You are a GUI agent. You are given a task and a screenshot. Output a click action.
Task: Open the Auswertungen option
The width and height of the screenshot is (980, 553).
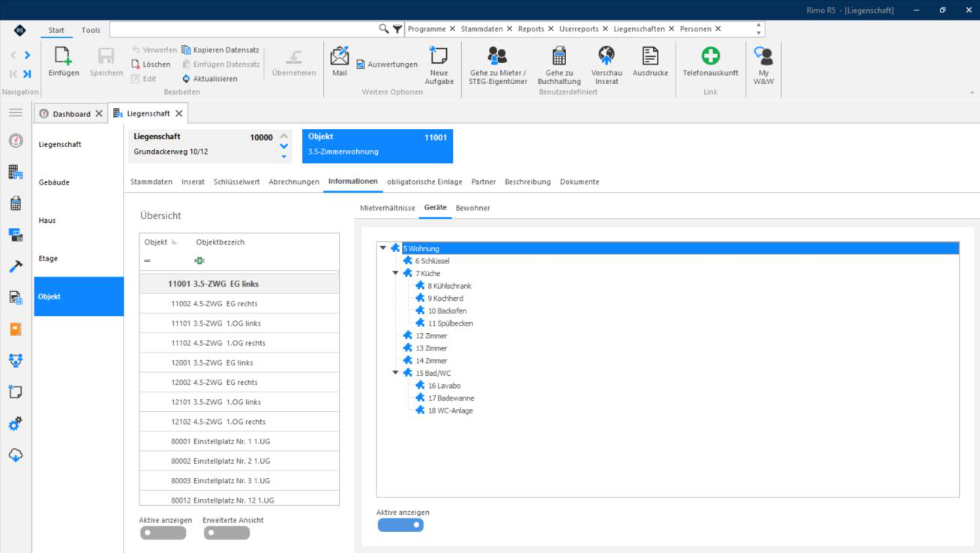(387, 65)
